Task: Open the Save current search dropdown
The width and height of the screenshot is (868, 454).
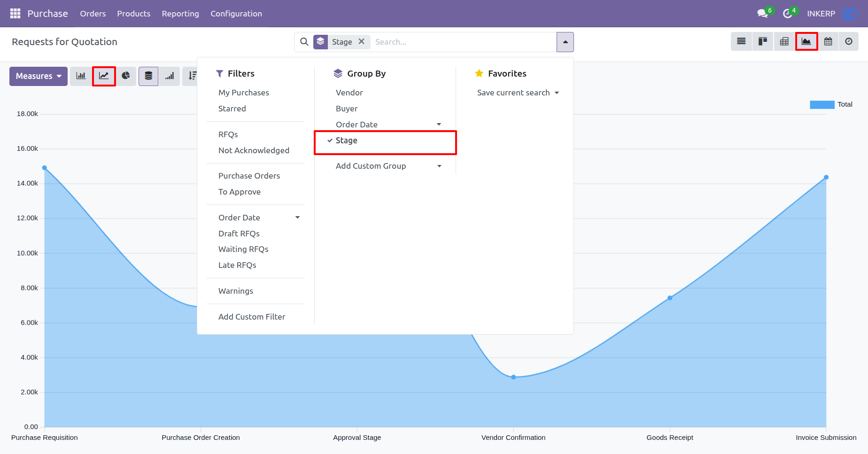Action: [x=518, y=93]
